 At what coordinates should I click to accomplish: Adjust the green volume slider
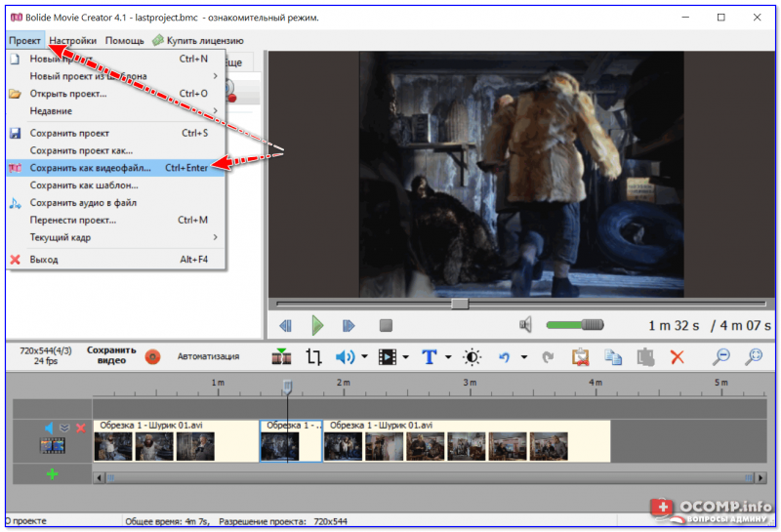pos(575,325)
